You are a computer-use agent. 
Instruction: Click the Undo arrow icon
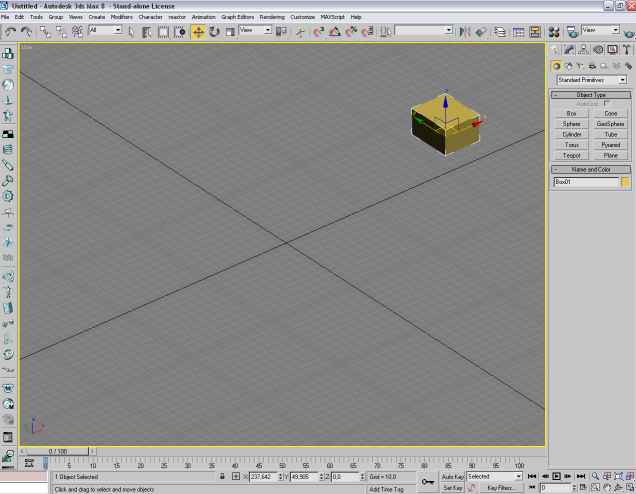10,31
